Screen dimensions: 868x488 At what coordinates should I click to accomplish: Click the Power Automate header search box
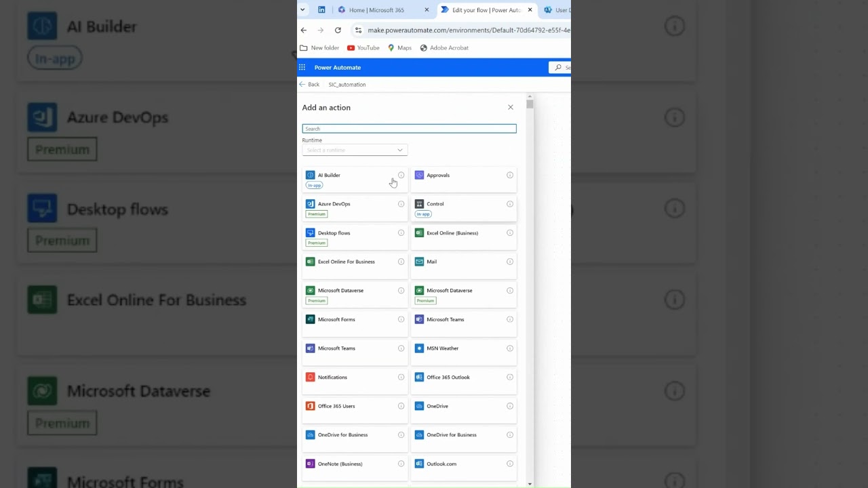point(560,67)
